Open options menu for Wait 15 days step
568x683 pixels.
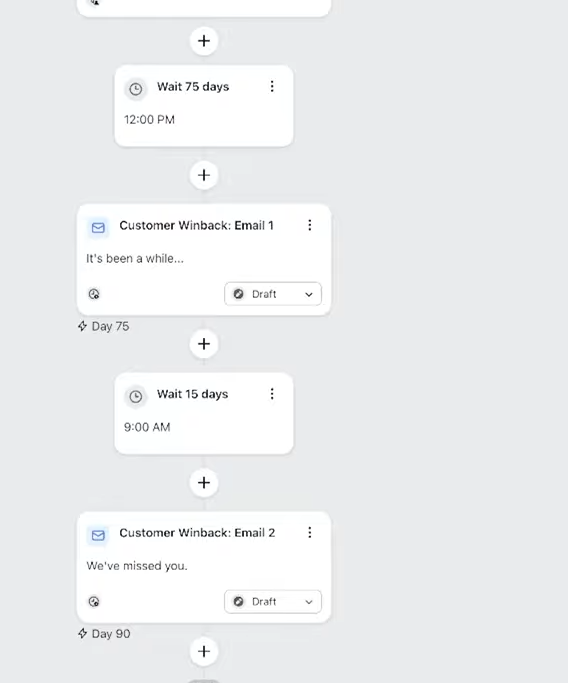[x=272, y=394]
